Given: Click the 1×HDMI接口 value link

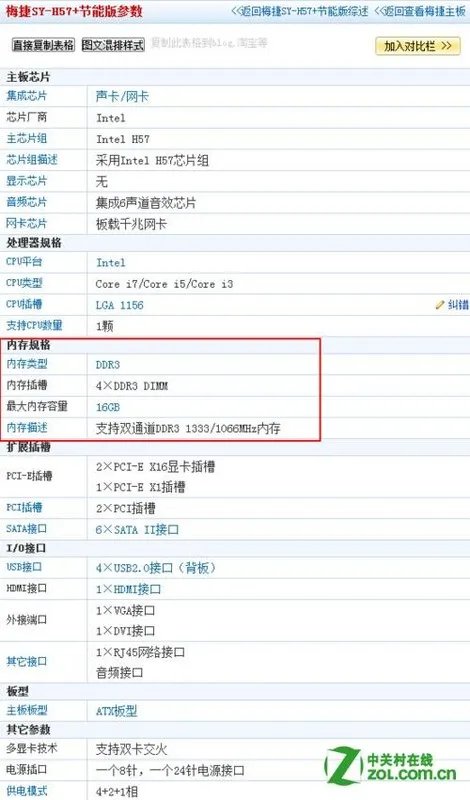Looking at the screenshot, I should click(x=128, y=589).
